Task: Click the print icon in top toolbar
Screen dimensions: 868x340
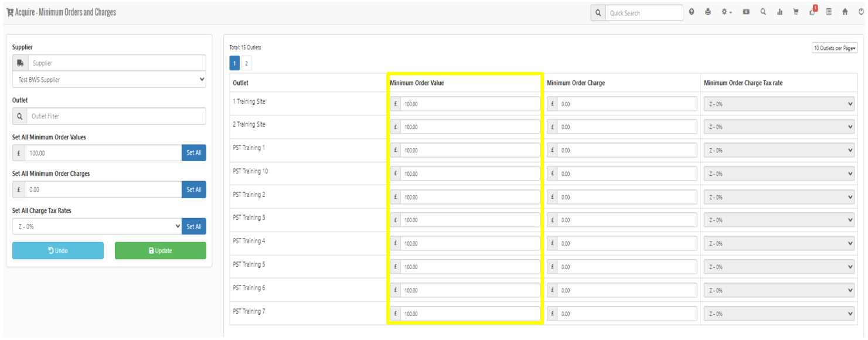Action: pos(708,12)
